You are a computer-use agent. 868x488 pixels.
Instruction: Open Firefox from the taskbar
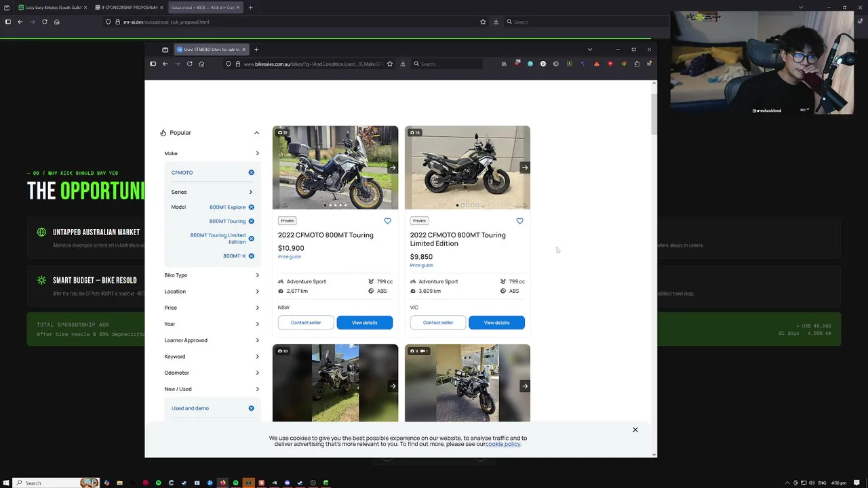pos(222,483)
